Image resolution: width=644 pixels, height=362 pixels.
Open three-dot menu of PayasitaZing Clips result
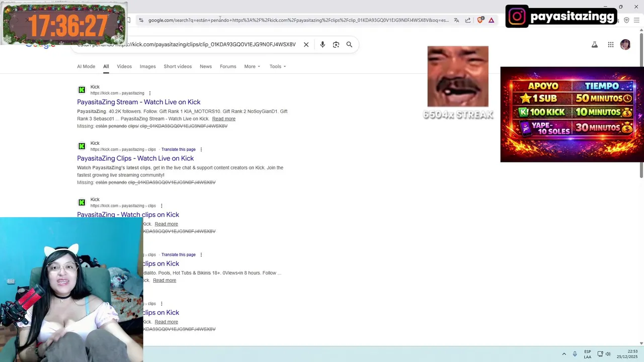pyautogui.click(x=201, y=149)
